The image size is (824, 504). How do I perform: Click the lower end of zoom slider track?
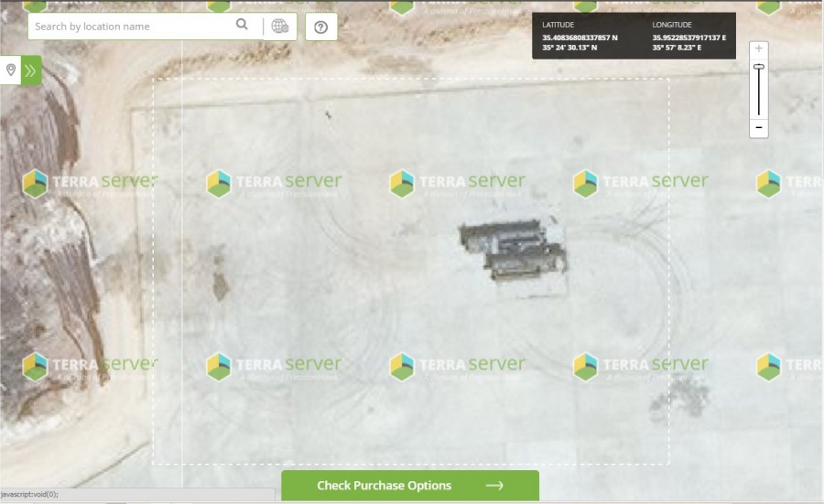[759, 113]
